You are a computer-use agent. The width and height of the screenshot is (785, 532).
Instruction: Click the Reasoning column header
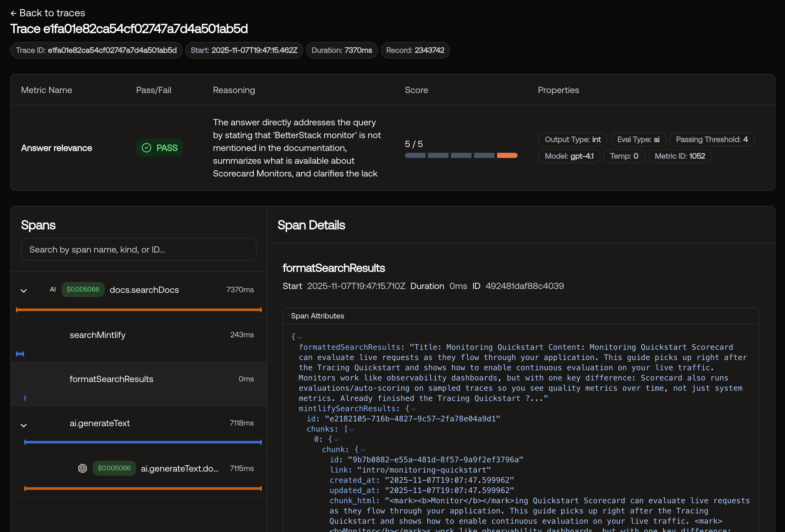coord(234,90)
